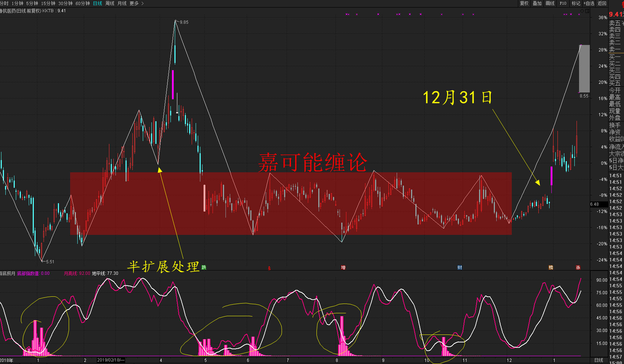Viewport: 624px width, 364px height.
Task: Click the diamond icon at chart corner
Action: click(582, 11)
